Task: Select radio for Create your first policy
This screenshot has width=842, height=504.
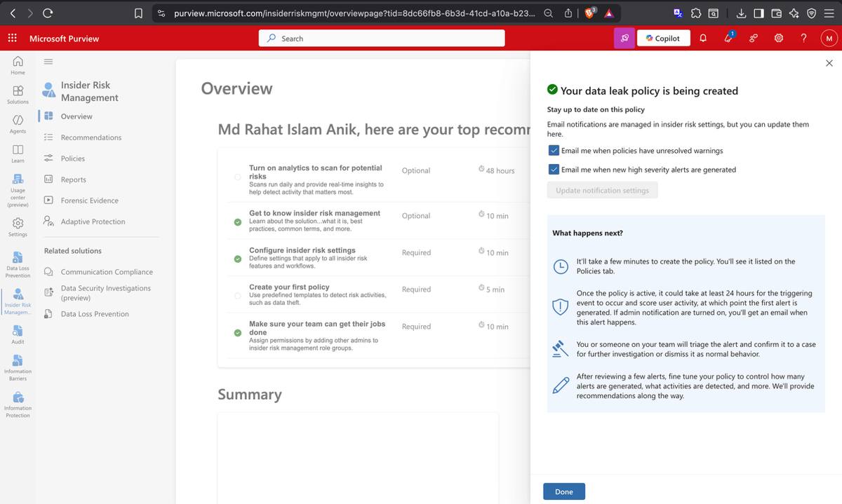Action: [238, 296]
